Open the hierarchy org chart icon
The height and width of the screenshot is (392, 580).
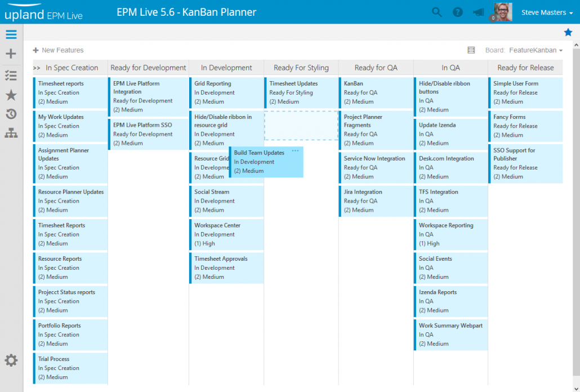11,133
